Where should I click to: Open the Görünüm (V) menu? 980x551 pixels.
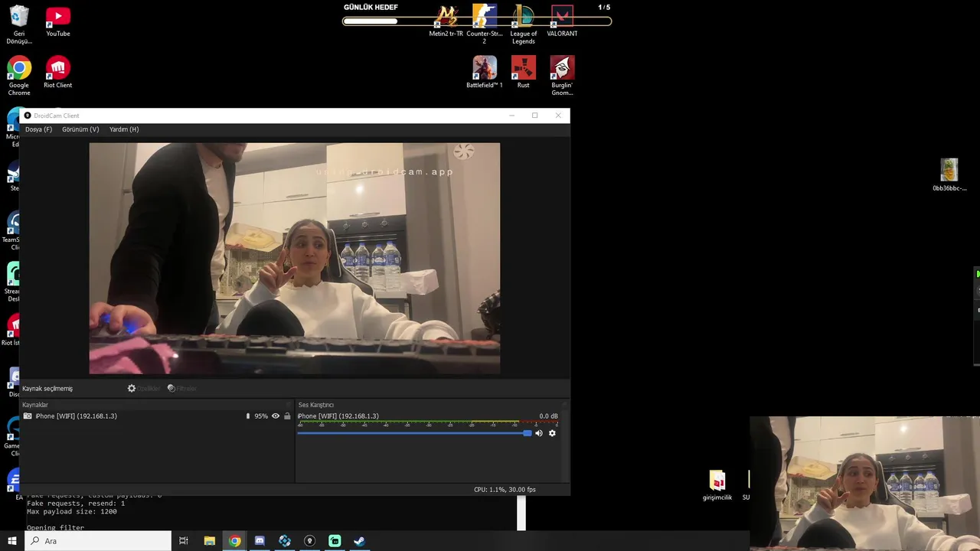click(x=80, y=129)
